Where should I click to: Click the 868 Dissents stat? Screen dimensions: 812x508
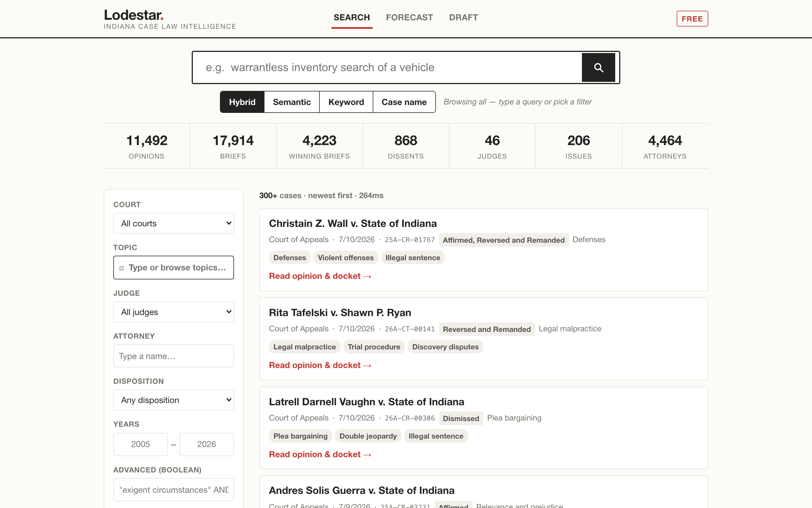(x=406, y=146)
